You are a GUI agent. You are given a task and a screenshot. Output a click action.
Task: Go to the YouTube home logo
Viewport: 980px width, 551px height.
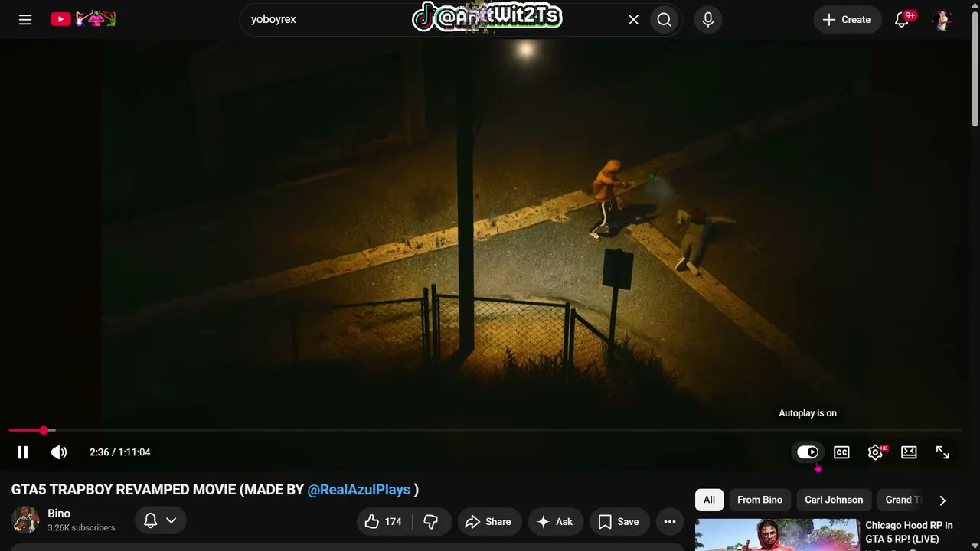point(83,19)
